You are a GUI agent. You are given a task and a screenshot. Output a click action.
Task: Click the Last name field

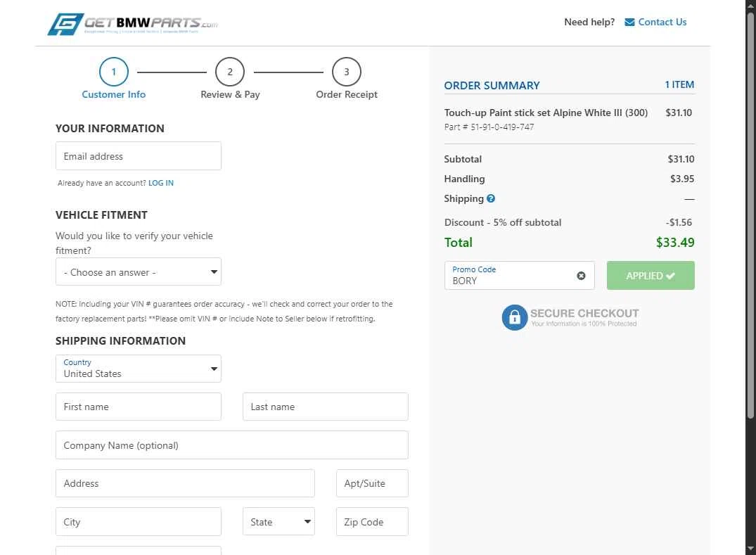(x=326, y=407)
